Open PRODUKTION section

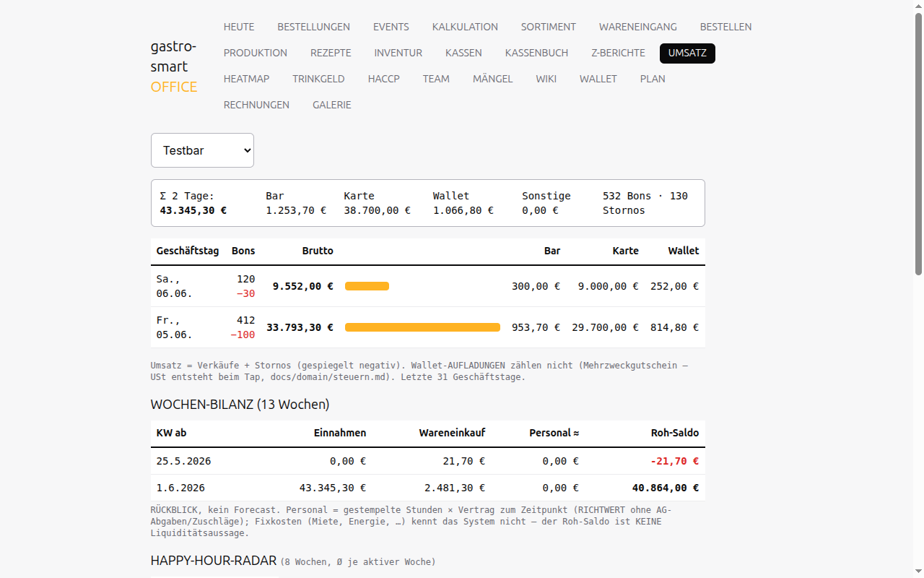256,53
